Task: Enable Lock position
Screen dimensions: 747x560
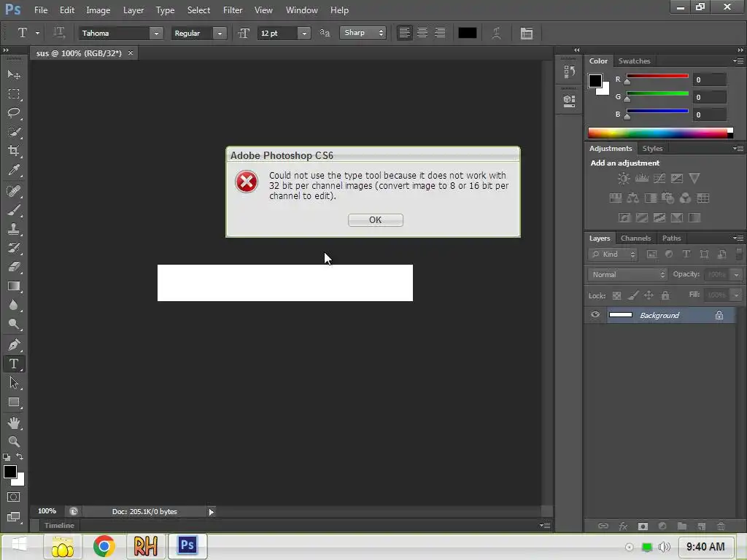Action: pyautogui.click(x=649, y=296)
